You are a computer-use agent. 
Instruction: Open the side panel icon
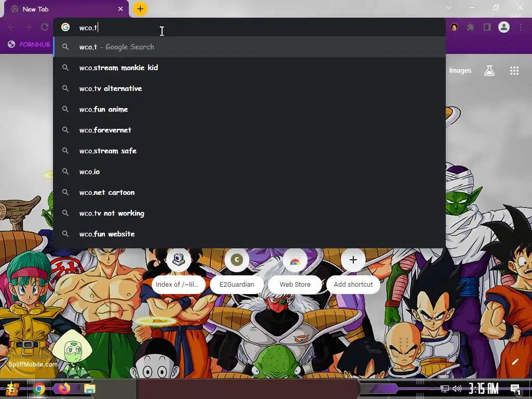[487, 27]
